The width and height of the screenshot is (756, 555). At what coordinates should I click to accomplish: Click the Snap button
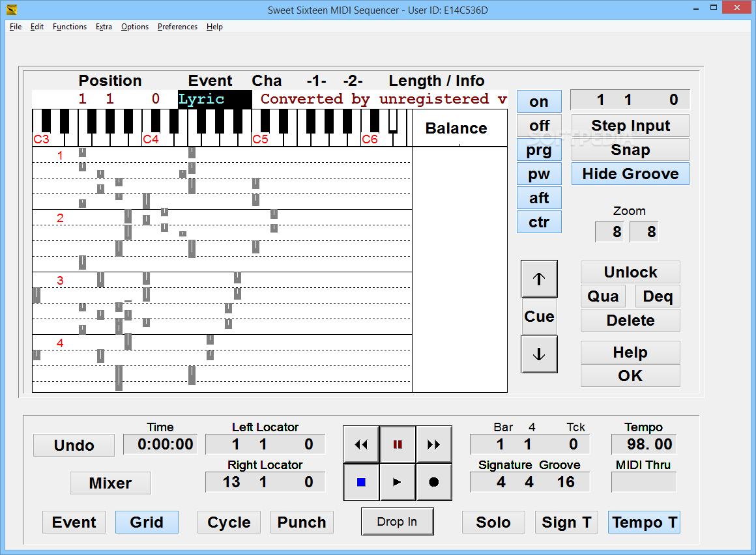coord(630,150)
